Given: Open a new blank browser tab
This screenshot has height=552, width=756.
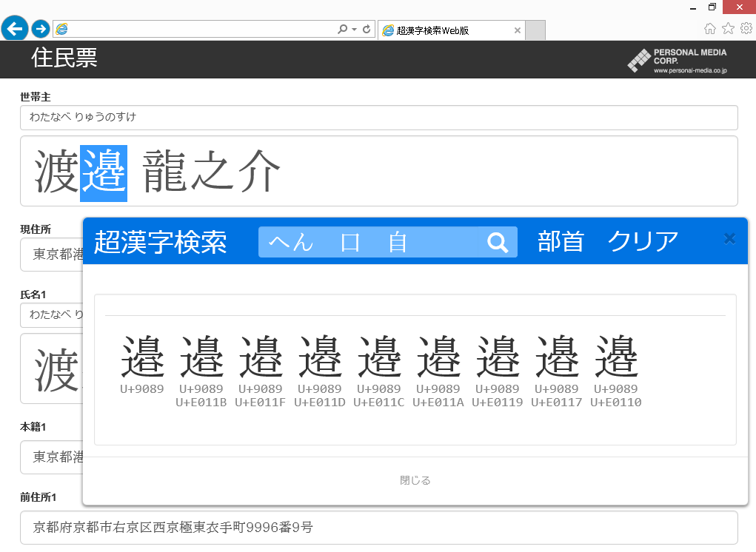Looking at the screenshot, I should pos(535,30).
